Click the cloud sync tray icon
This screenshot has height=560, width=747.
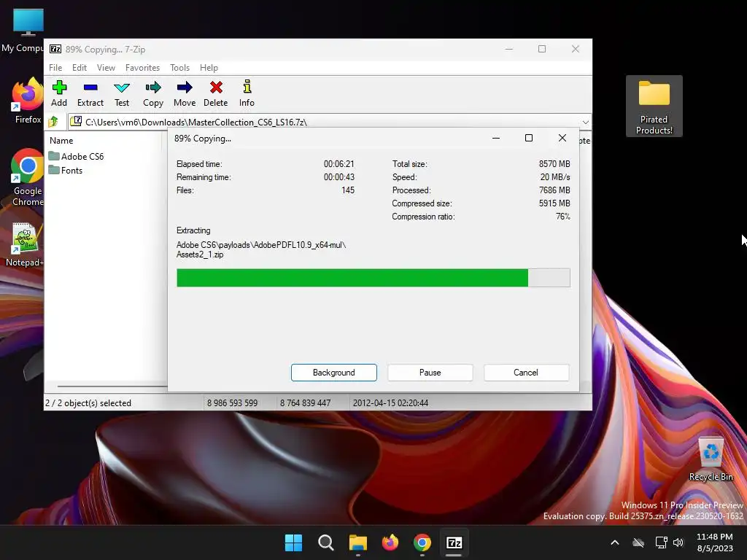[x=638, y=542]
